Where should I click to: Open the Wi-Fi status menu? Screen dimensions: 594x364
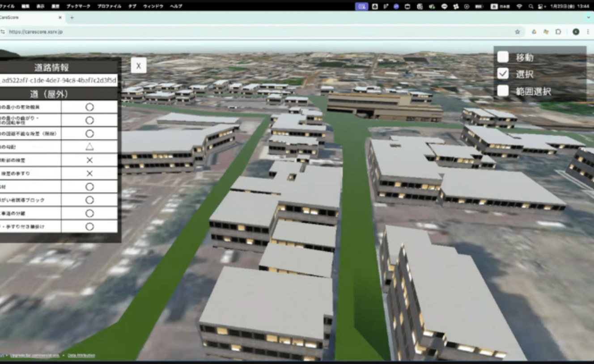coord(519,7)
